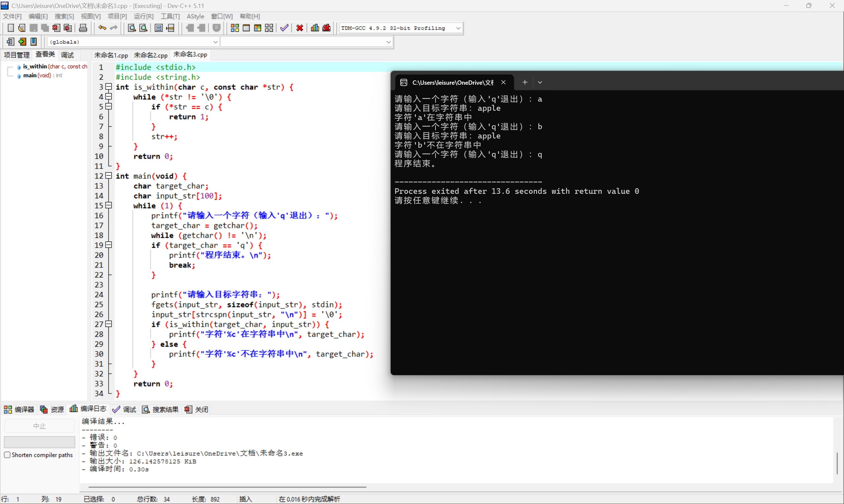
Task: Open a new terminal tab with plus button
Action: 525,82
